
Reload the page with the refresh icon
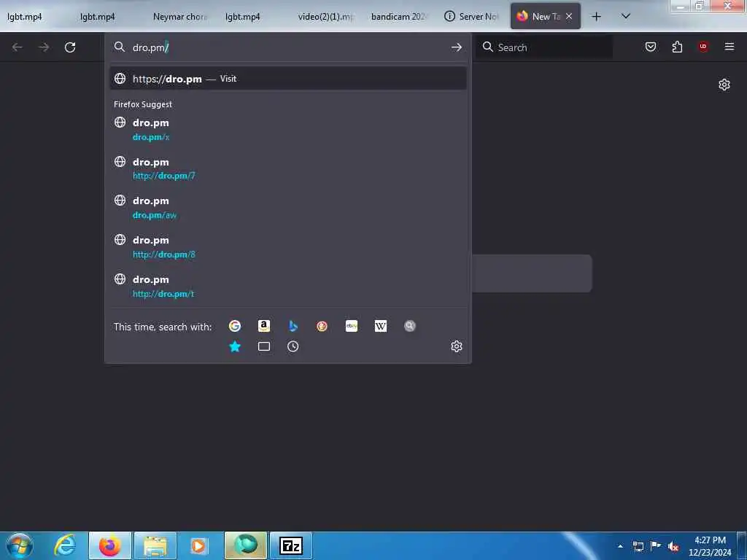pos(70,47)
